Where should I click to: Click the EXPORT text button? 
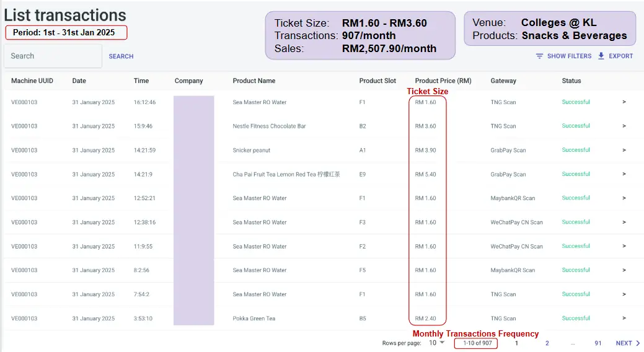pos(620,56)
